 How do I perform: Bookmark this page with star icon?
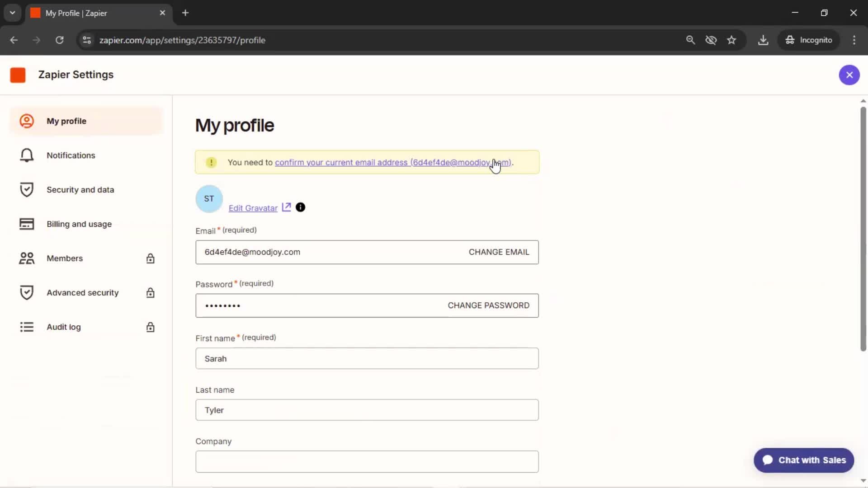pyautogui.click(x=731, y=40)
